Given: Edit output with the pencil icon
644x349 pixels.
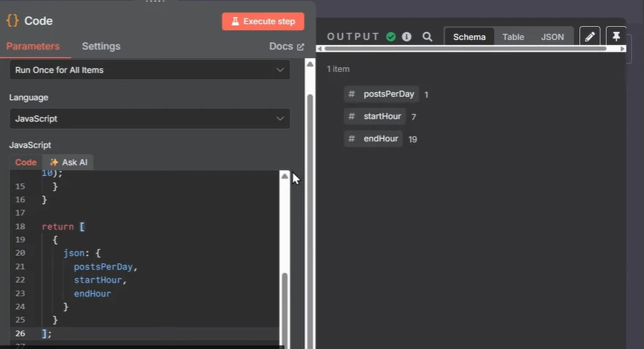Looking at the screenshot, I should coord(590,37).
